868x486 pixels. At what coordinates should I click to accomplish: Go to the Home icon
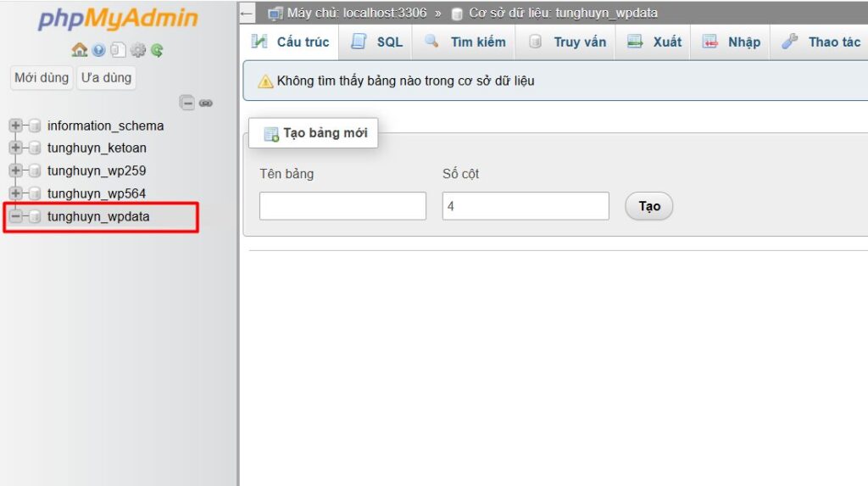(x=79, y=50)
